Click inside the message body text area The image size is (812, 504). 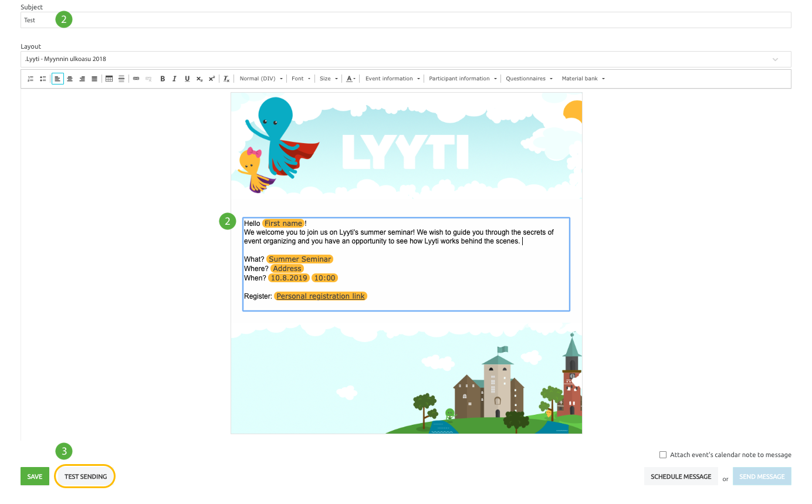406,264
